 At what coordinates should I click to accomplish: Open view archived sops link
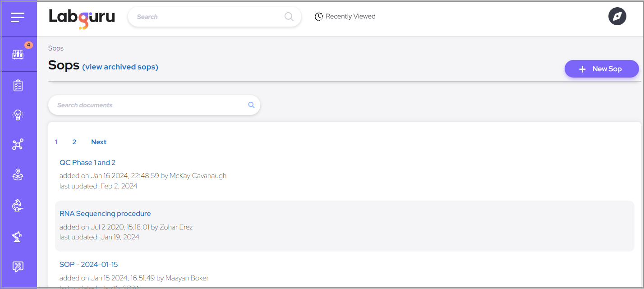pyautogui.click(x=120, y=67)
